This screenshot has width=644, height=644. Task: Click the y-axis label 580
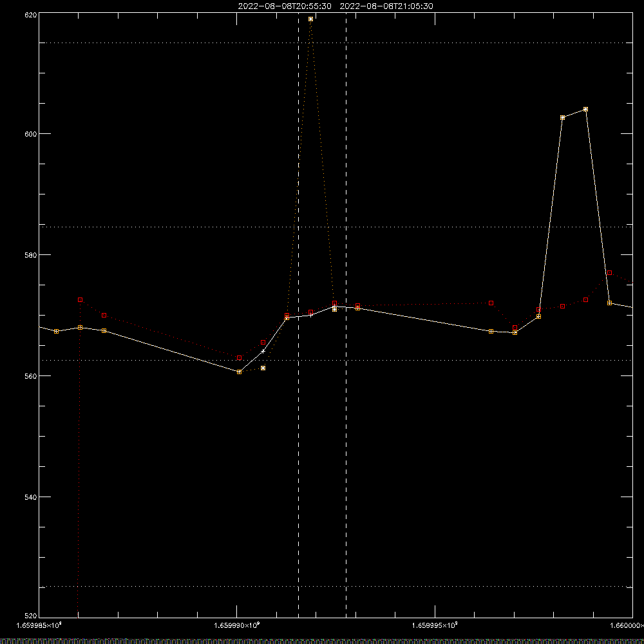[x=31, y=255]
